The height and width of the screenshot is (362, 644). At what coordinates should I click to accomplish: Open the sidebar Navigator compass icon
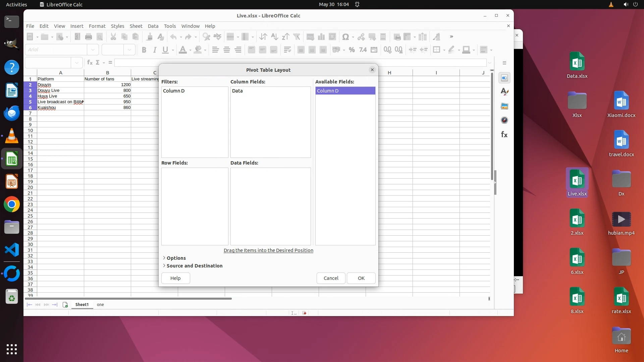coord(504,120)
